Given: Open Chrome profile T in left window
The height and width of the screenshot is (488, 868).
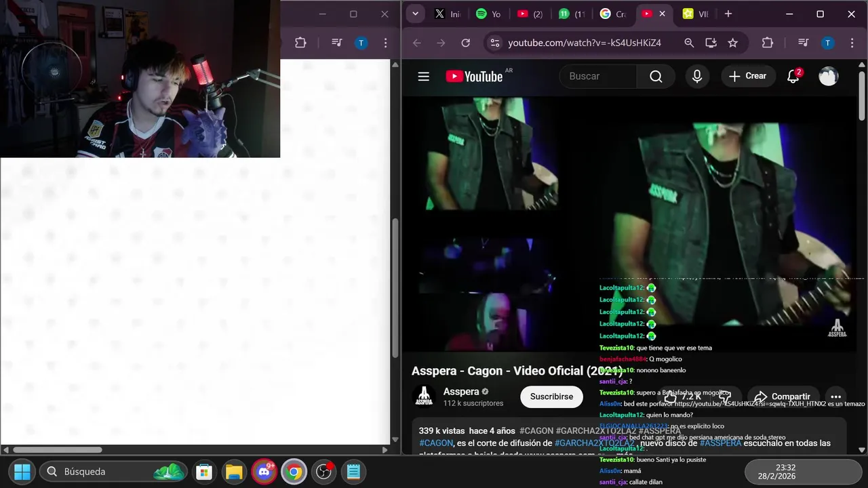Looking at the screenshot, I should (361, 43).
